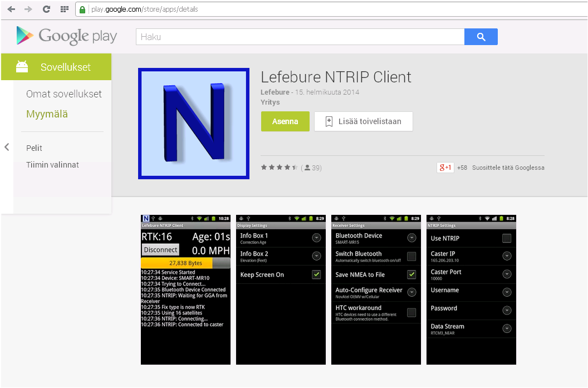Toggle Use NTRIP checkbox
The height and width of the screenshot is (388, 588).
507,238
